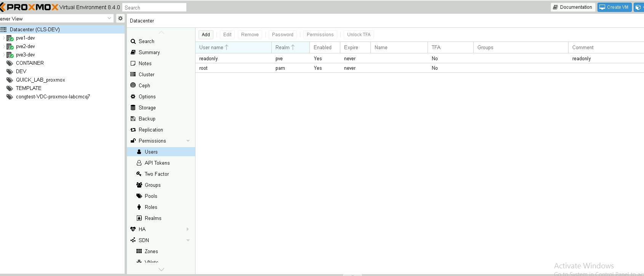Collapse the Permissions submenu arrow
This screenshot has height=276, width=644.
coord(188,141)
